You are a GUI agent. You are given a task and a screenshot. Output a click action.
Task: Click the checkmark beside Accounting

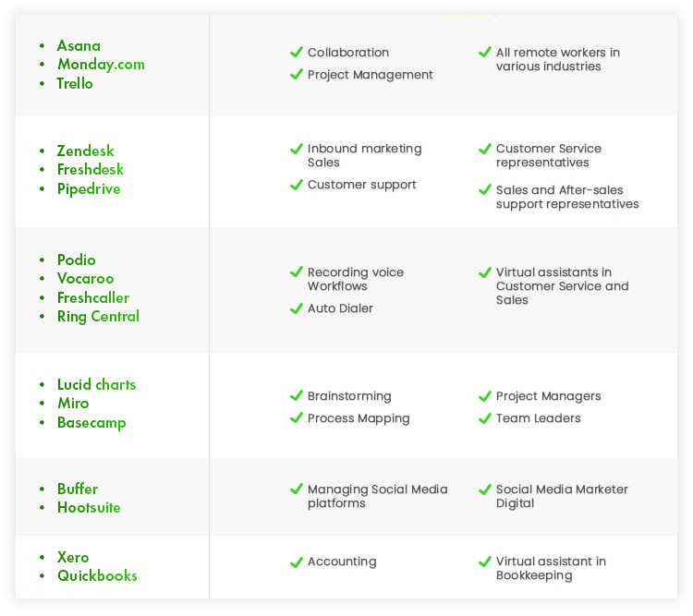296,562
